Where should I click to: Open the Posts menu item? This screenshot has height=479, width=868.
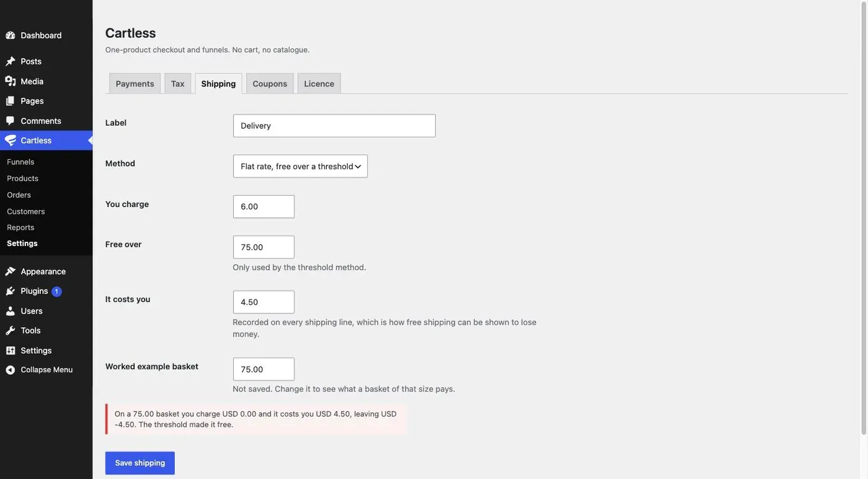tap(46, 61)
